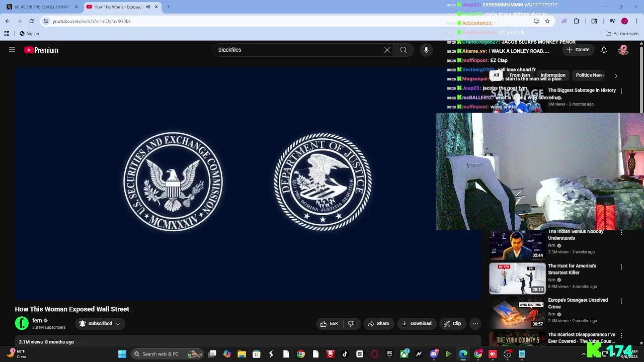644x362 pixels.
Task: Mute the YouTube tab audio icon
Action: 148,7
